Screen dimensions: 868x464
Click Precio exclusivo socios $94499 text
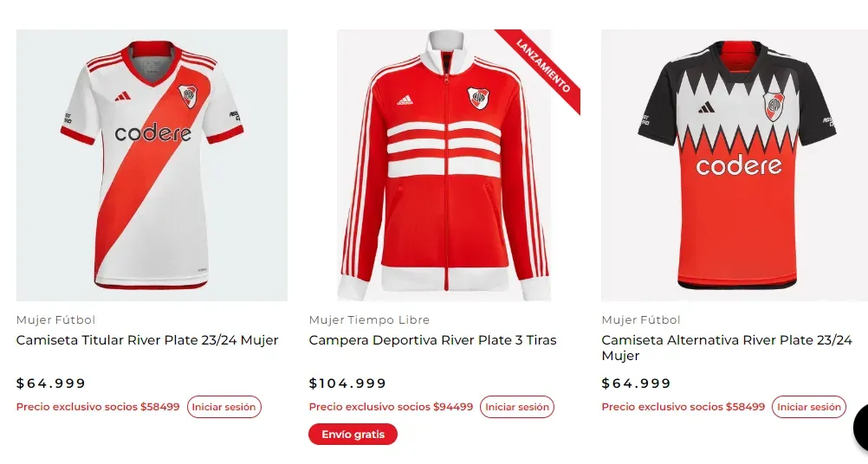point(391,407)
